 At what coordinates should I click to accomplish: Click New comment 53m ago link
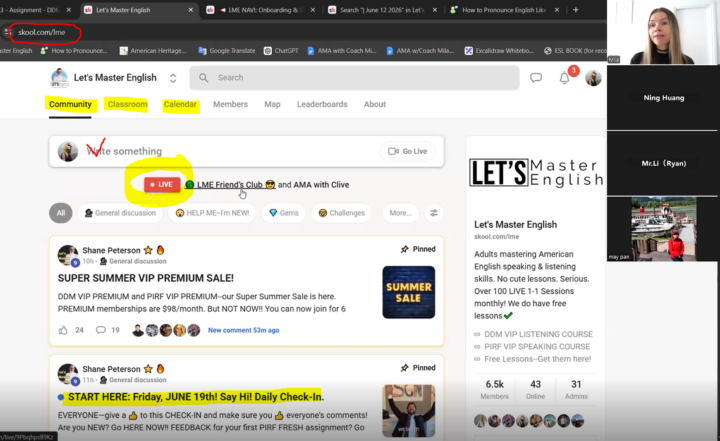pos(243,330)
